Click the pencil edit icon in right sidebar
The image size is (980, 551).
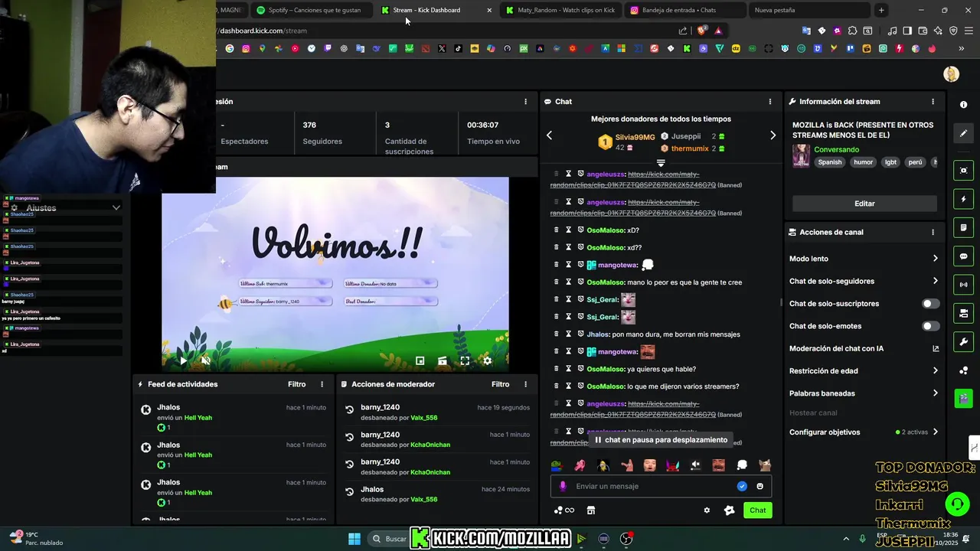(x=963, y=133)
